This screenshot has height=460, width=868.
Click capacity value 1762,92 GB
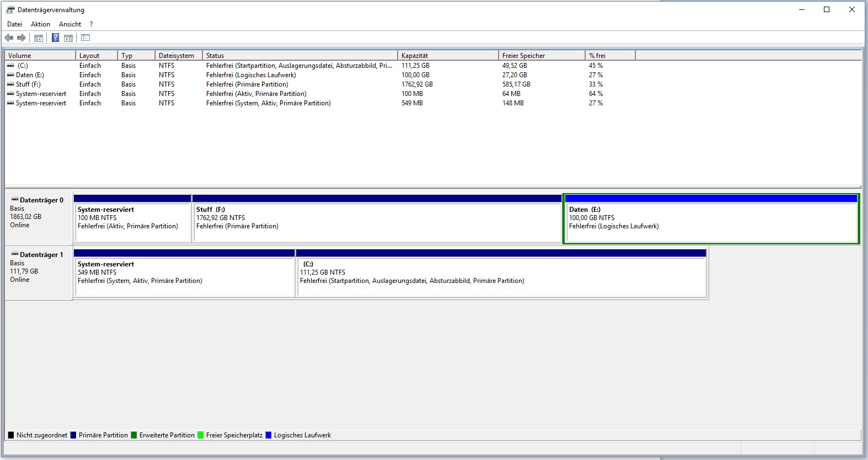point(417,84)
